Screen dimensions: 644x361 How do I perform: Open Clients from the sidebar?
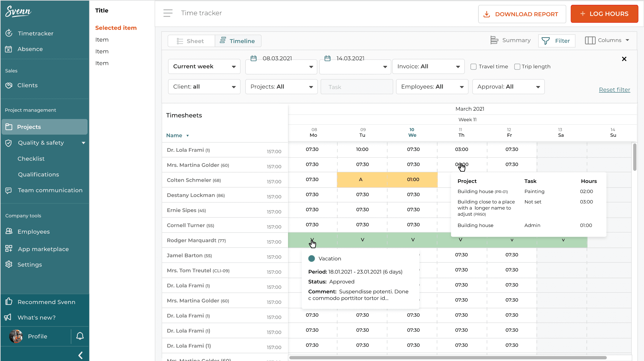tap(28, 85)
